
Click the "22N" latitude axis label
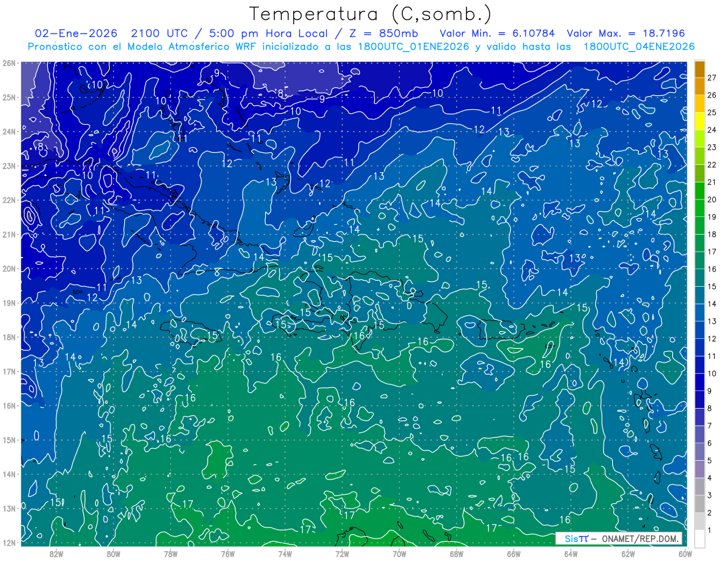(8, 200)
